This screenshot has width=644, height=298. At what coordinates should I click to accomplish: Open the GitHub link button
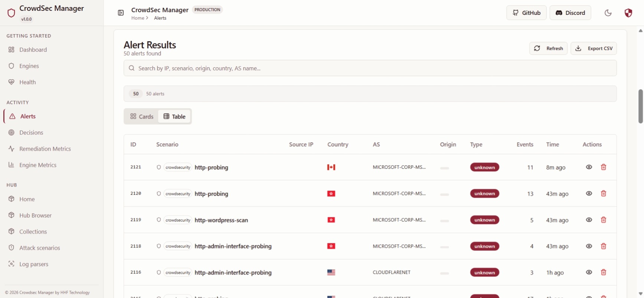click(x=526, y=13)
